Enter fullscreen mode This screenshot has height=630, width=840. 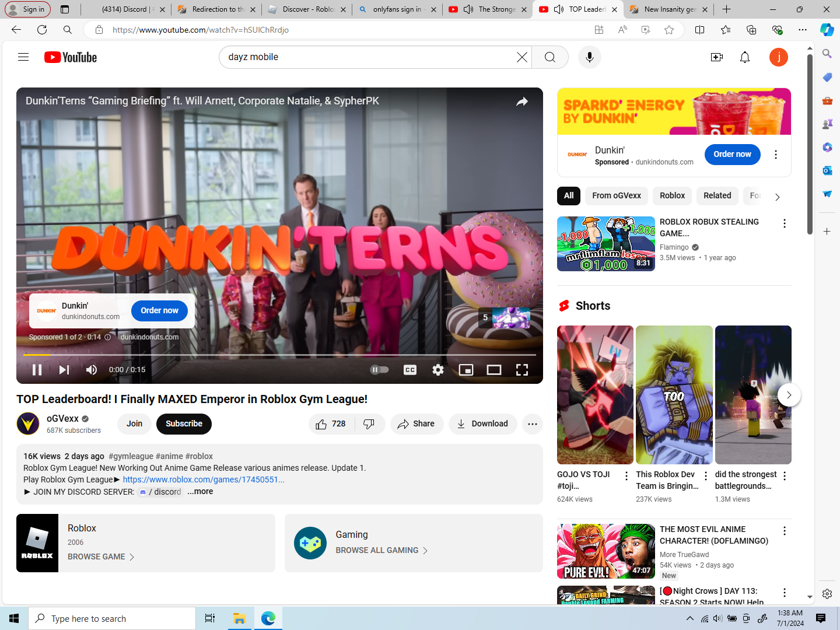pyautogui.click(x=522, y=370)
